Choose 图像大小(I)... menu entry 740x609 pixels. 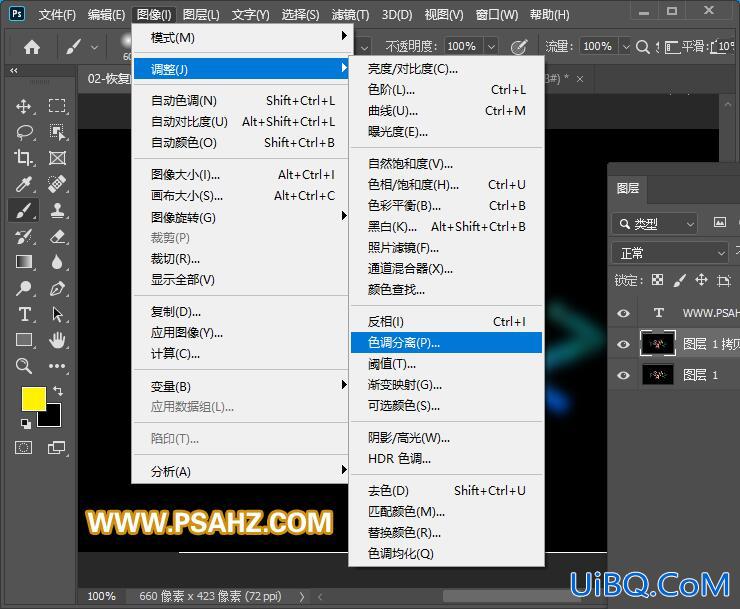pos(242,175)
